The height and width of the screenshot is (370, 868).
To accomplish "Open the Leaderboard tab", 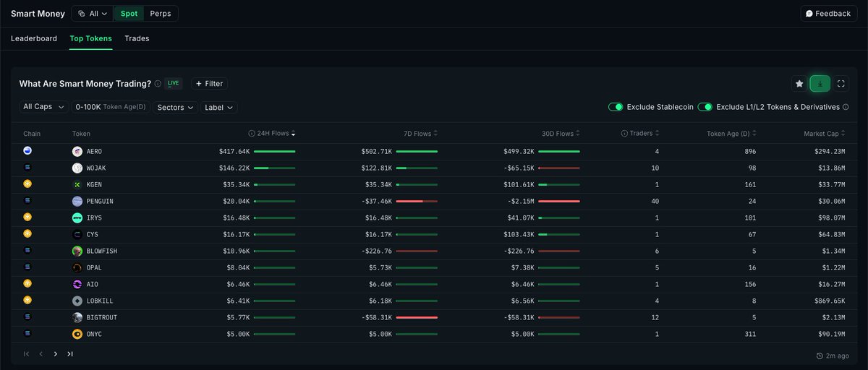I will (34, 38).
